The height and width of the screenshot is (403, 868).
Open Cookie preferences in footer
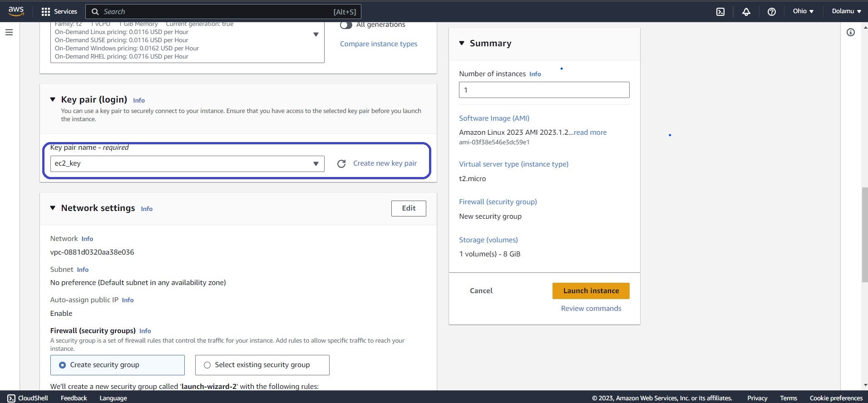coord(836,398)
